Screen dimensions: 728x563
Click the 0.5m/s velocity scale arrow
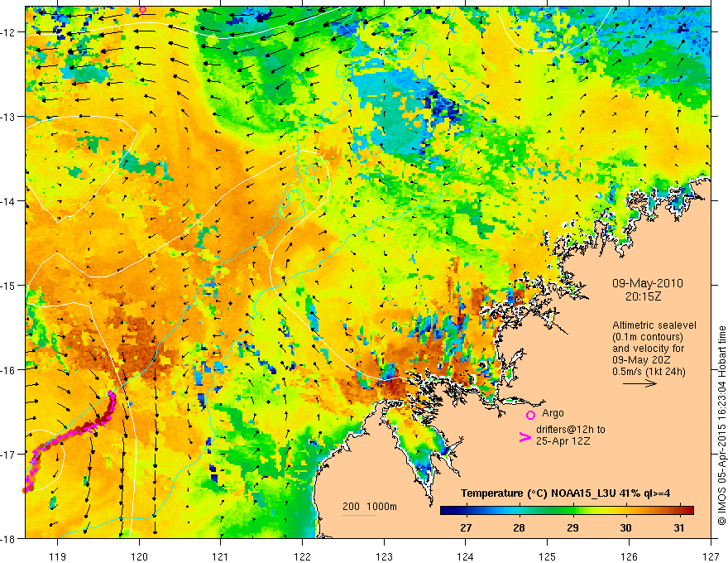coord(639,383)
